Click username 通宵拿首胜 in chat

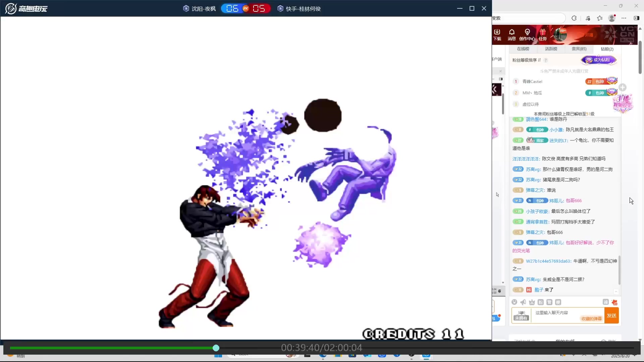click(x=537, y=222)
